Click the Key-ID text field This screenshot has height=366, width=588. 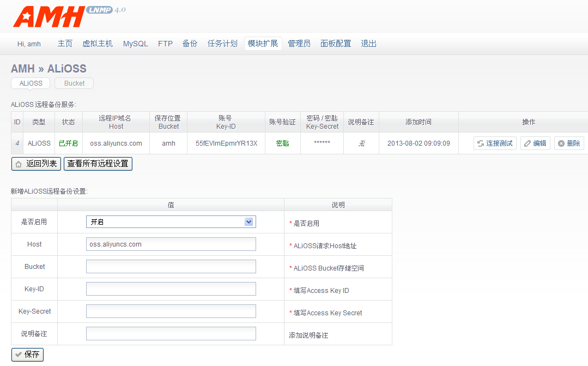tap(171, 289)
